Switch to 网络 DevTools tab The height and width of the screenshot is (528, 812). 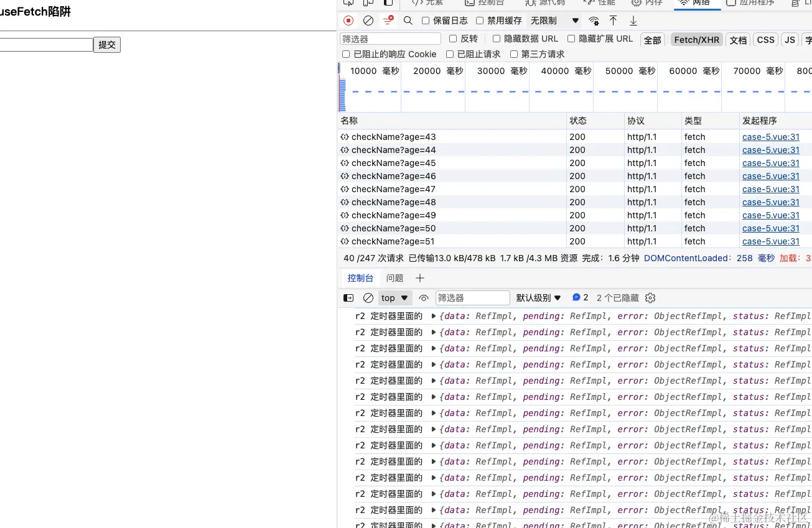coord(696,3)
